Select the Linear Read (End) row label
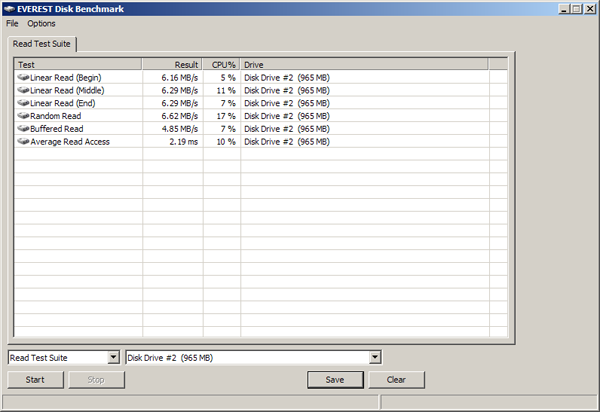600x412 pixels. tap(63, 103)
